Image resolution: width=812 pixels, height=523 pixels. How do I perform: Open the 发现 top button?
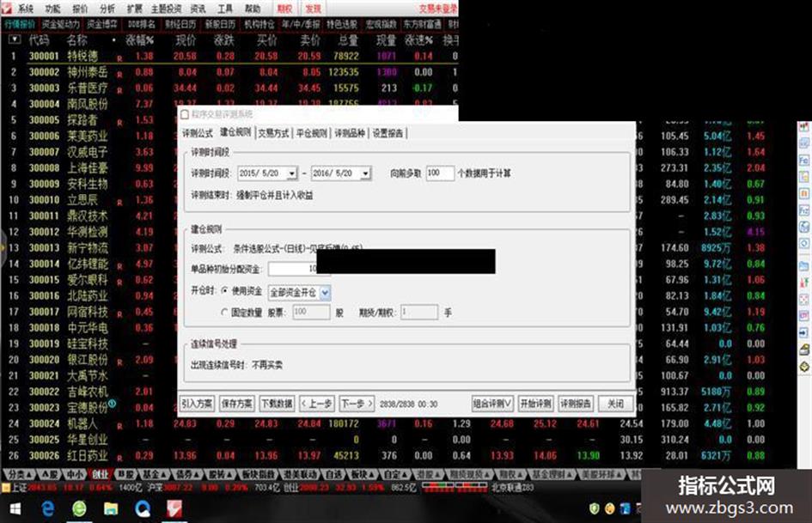[313, 9]
